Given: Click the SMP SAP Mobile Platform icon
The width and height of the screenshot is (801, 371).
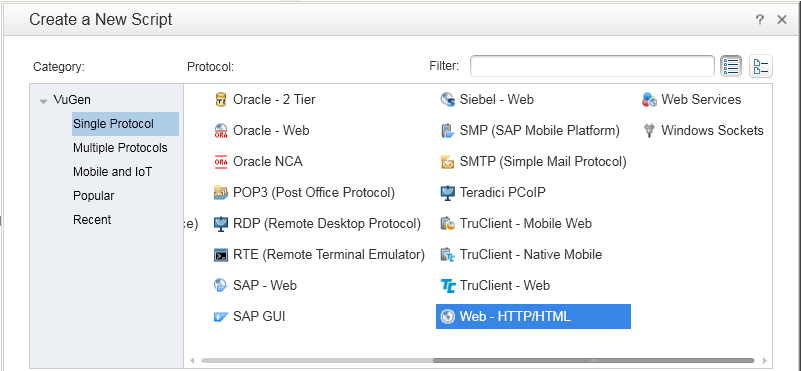Looking at the screenshot, I should click(x=447, y=131).
